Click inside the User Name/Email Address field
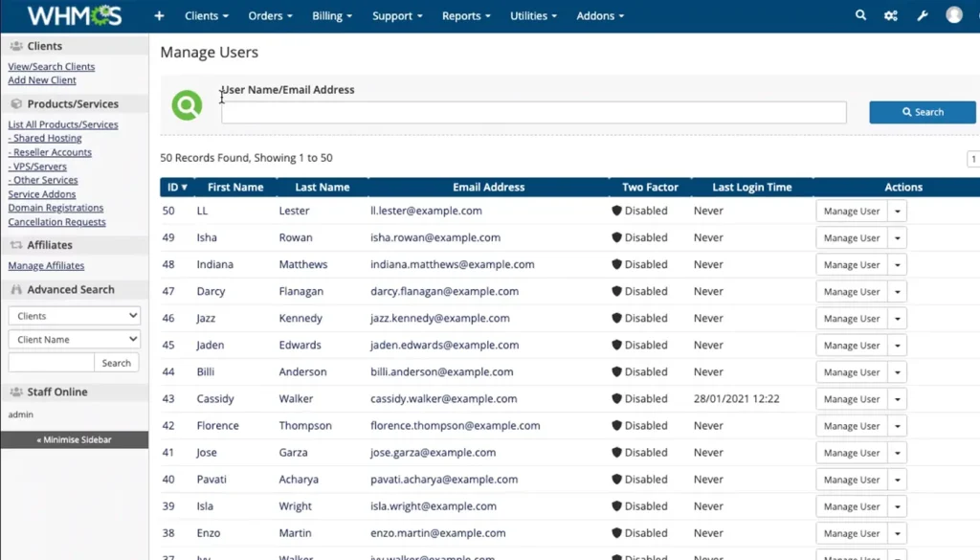 pos(533,112)
